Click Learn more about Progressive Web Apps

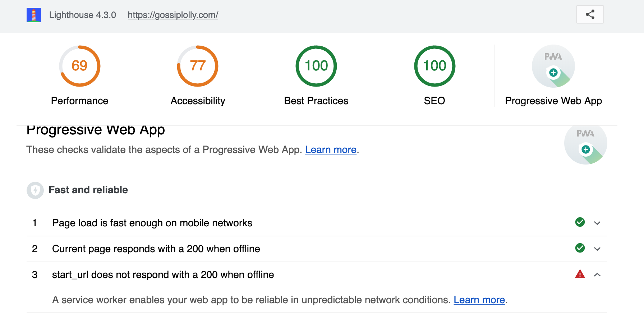pyautogui.click(x=330, y=149)
